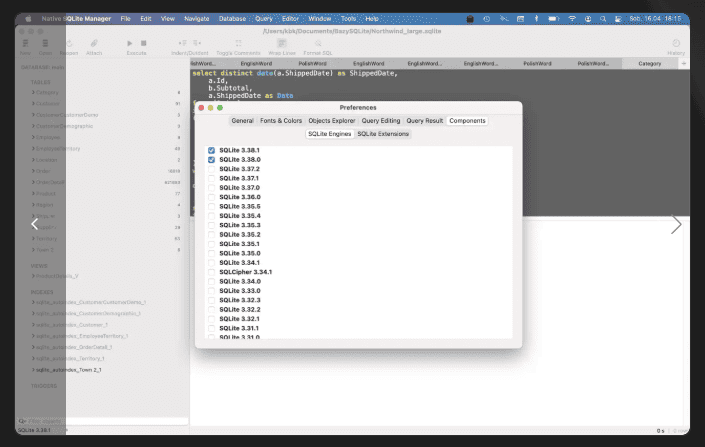Image resolution: width=705 pixels, height=447 pixels.
Task: Open the Database menu
Action: click(232, 18)
